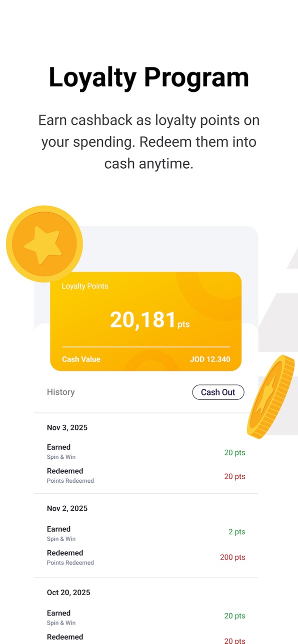This screenshot has width=298, height=644.
Task: Open the Nov 3, 2025 date header
Action: [67, 428]
